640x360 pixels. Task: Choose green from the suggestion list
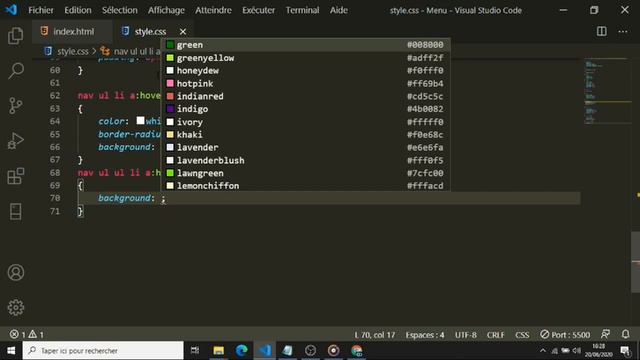[306, 45]
